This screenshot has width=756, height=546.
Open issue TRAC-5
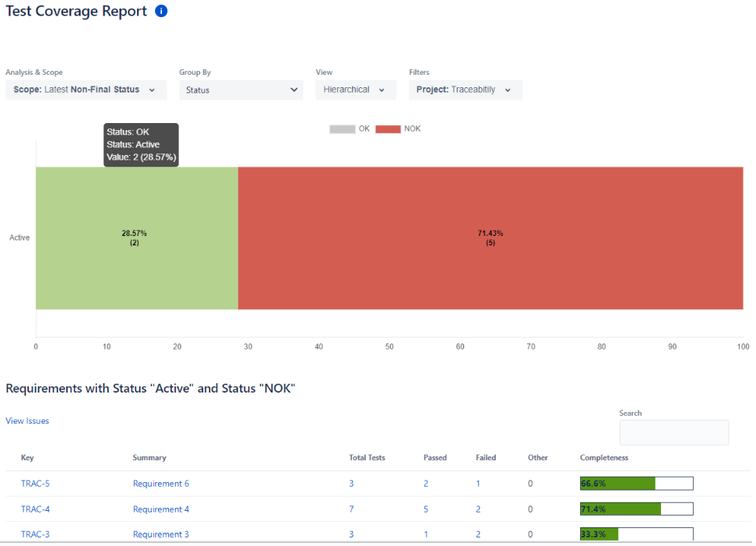[x=35, y=483]
